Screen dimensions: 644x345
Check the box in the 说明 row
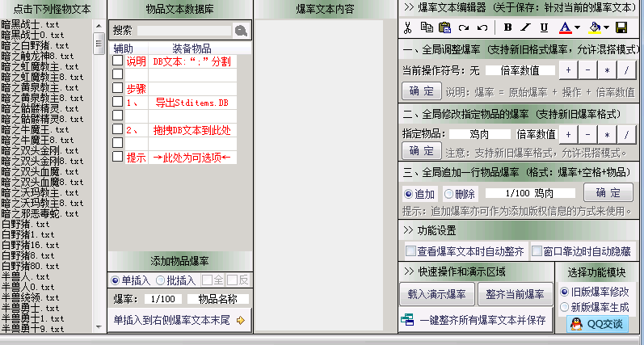pyautogui.click(x=118, y=61)
